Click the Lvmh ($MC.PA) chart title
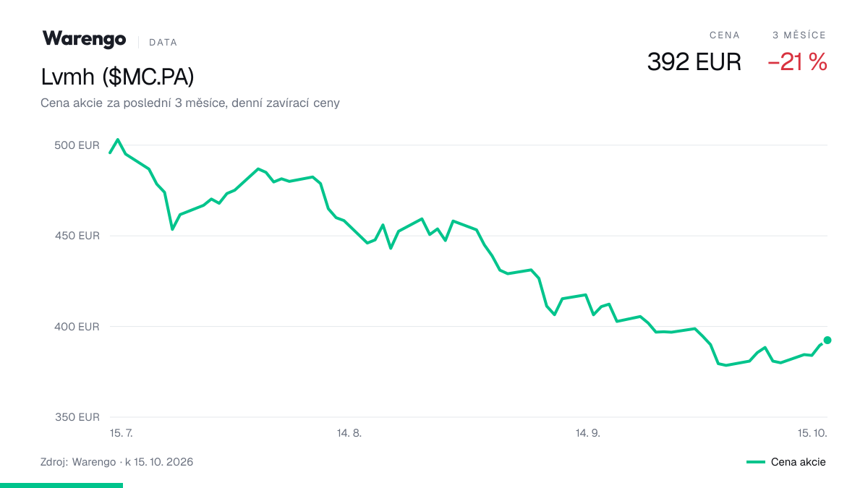Viewport: 868px width, 488px height. (118, 77)
